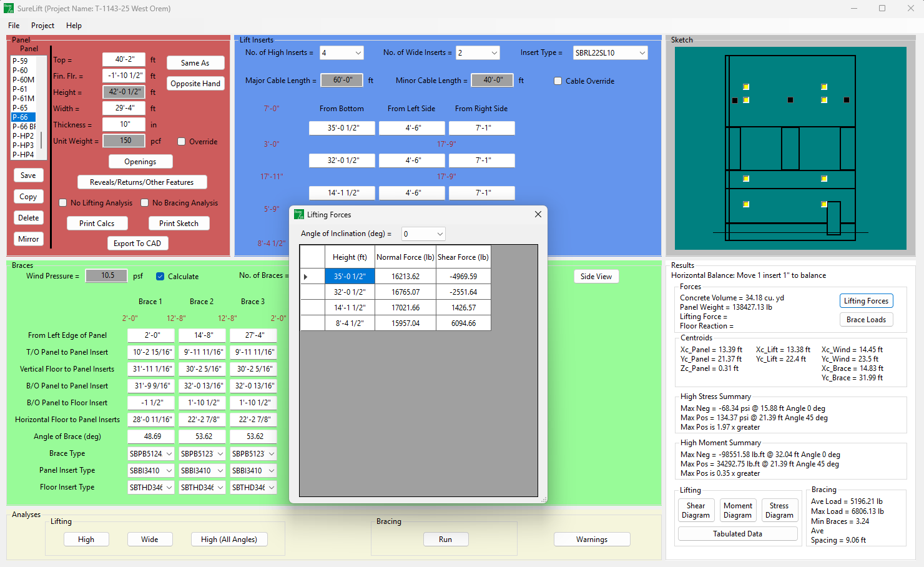The image size is (924, 567).
Task: Tick the unit weight Override checkbox
Action: point(182,142)
